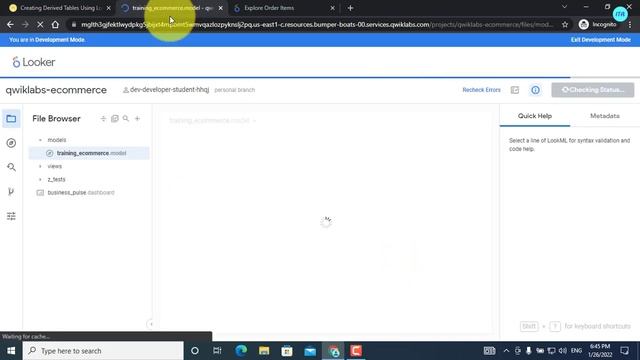640x360 pixels.
Task: Click the browser back arrow
Action: [10, 24]
